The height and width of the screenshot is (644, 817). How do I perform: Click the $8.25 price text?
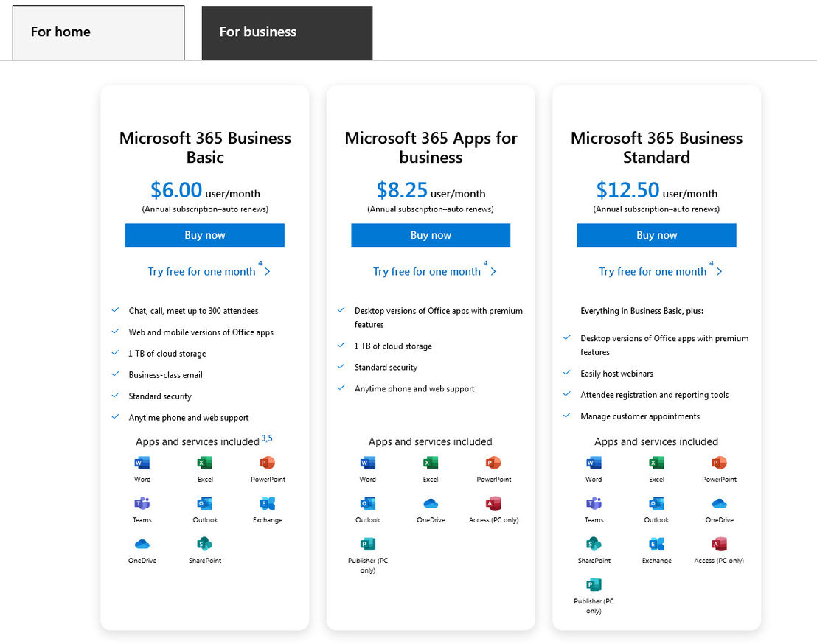[x=402, y=190]
